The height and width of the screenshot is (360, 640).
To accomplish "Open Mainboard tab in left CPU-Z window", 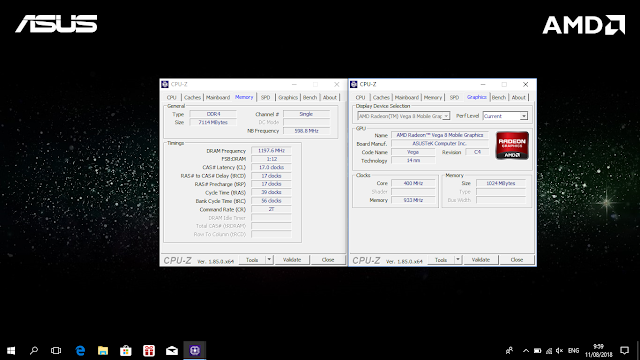I will click(218, 97).
